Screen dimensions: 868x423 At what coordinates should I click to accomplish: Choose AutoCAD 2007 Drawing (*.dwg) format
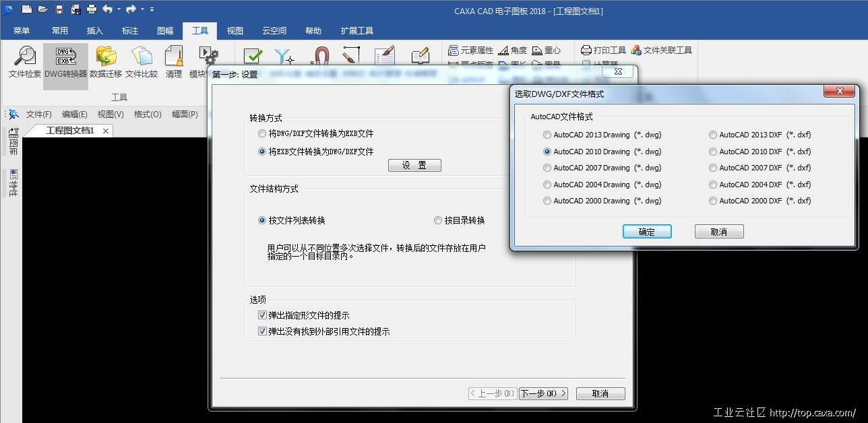[x=602, y=168]
